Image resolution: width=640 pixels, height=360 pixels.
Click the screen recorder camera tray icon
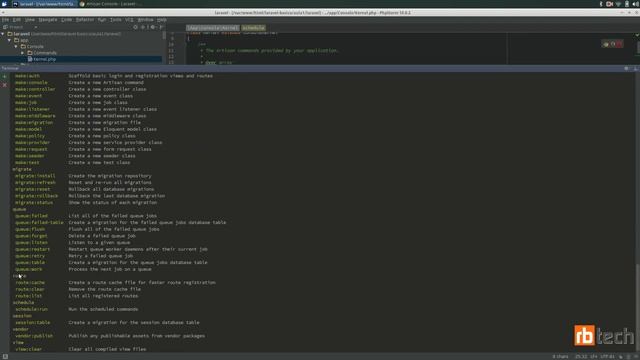click(x=609, y=4)
